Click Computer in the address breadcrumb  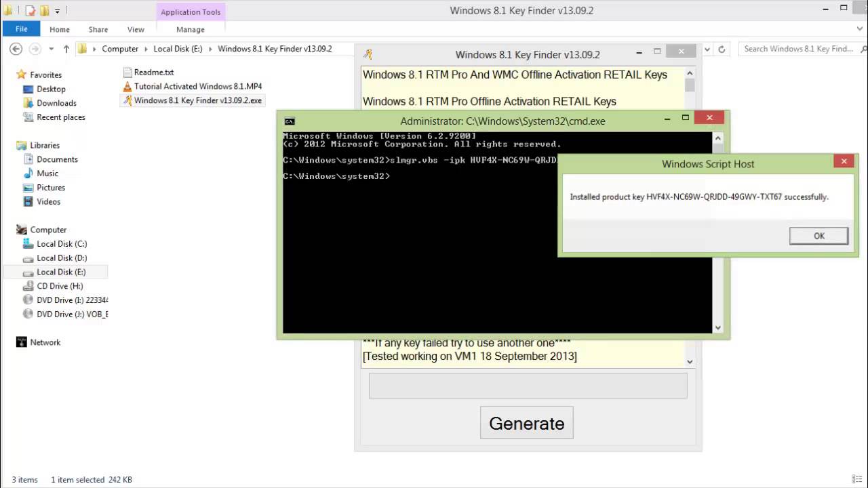pos(120,49)
